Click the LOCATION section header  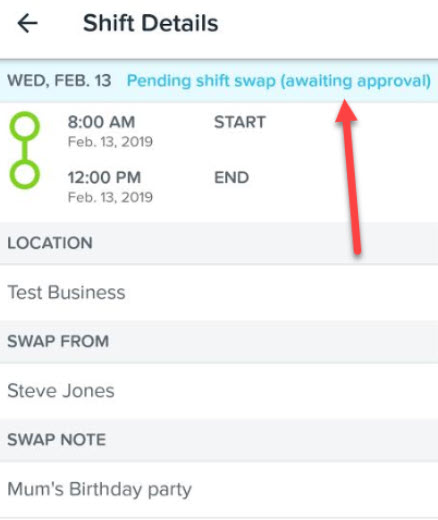(219, 243)
